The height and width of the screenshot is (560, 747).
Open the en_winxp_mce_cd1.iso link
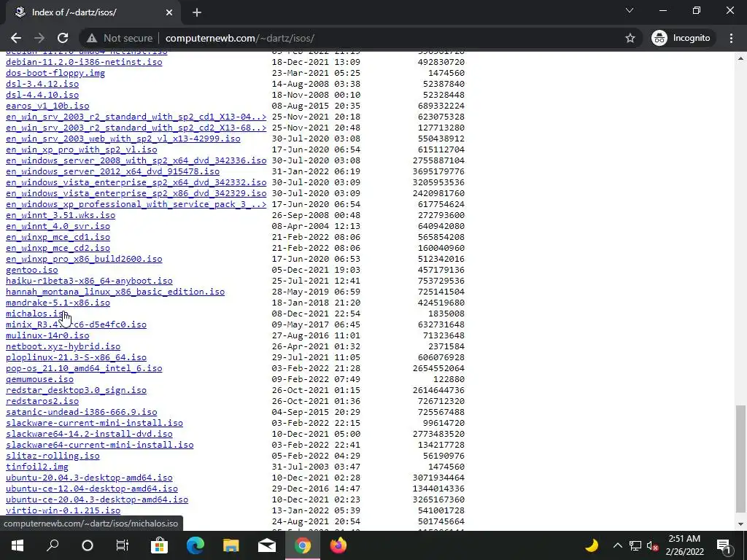click(58, 237)
